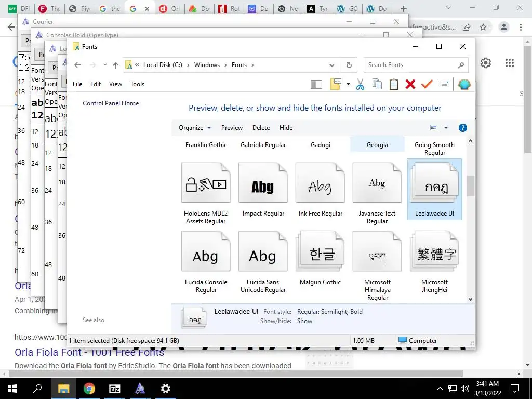Open File Explorer from the taskbar
532x399 pixels.
click(63, 389)
